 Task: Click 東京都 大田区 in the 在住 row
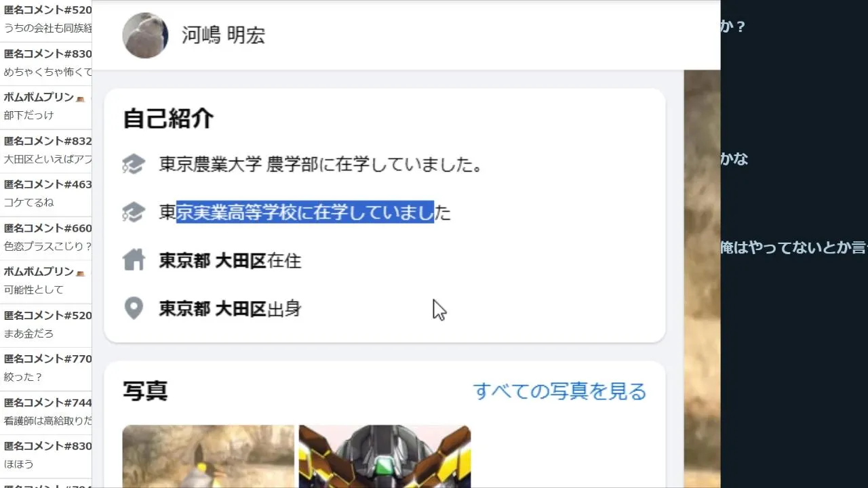point(212,260)
